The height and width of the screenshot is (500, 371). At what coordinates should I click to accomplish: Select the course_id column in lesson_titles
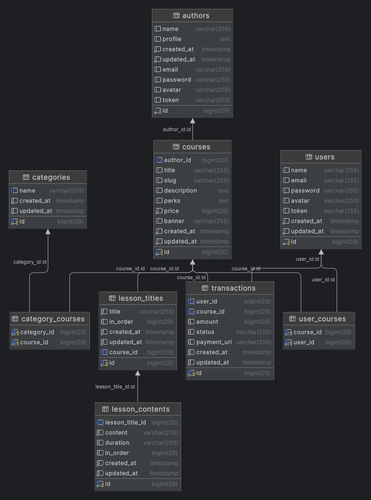point(137,352)
